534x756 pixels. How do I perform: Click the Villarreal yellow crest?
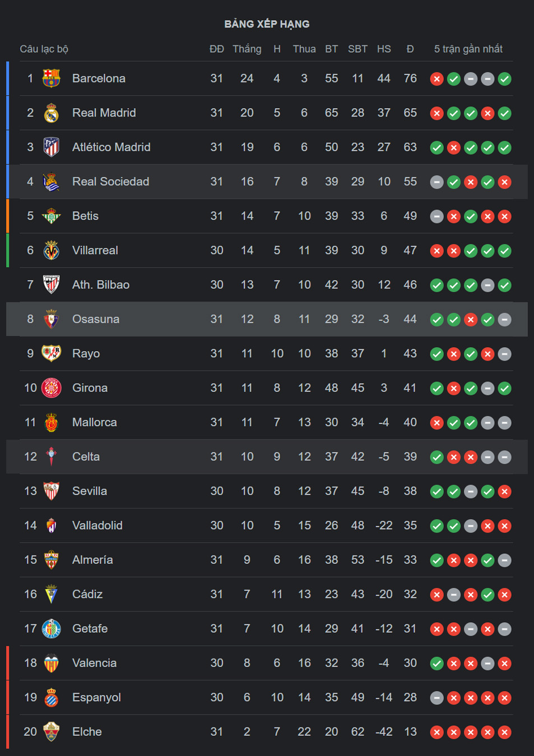pyautogui.click(x=51, y=250)
